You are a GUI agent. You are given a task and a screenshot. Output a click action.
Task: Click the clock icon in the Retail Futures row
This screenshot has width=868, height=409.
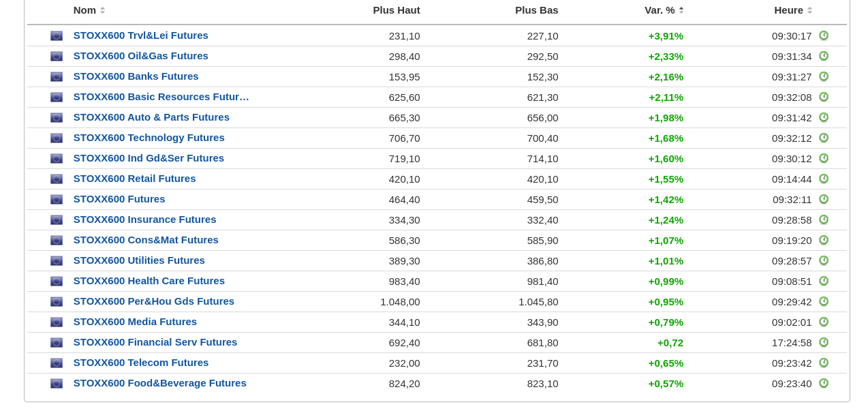click(823, 179)
